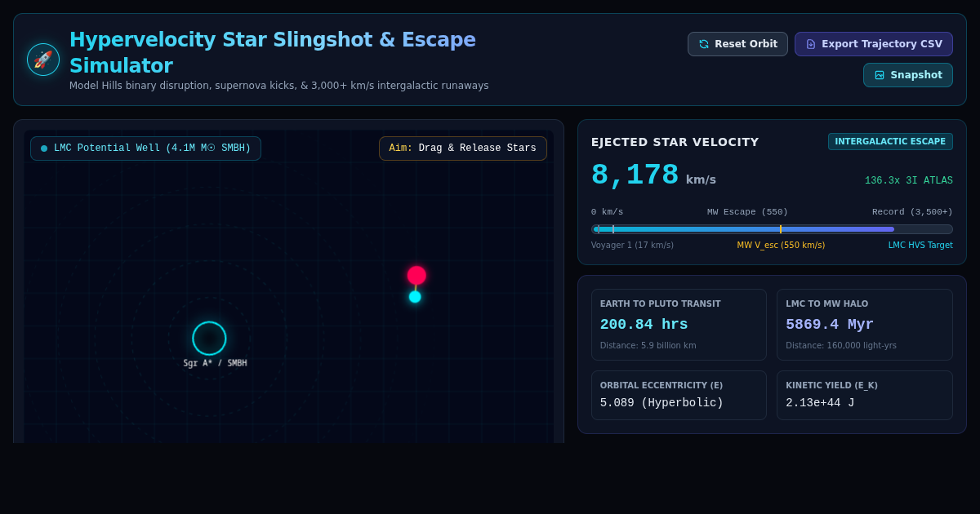Click the Sgr A* / SMBH label
This screenshot has height=514, width=980.
pyautogui.click(x=215, y=364)
